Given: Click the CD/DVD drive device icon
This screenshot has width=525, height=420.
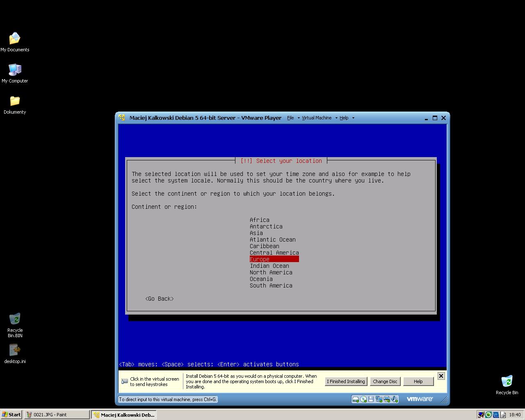Looking at the screenshot, I should coord(363,399).
